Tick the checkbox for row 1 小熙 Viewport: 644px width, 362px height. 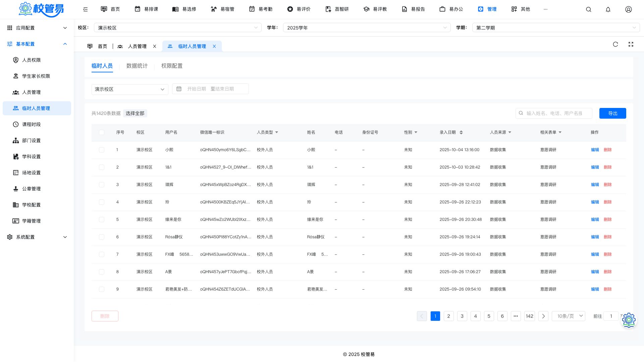coord(102,150)
